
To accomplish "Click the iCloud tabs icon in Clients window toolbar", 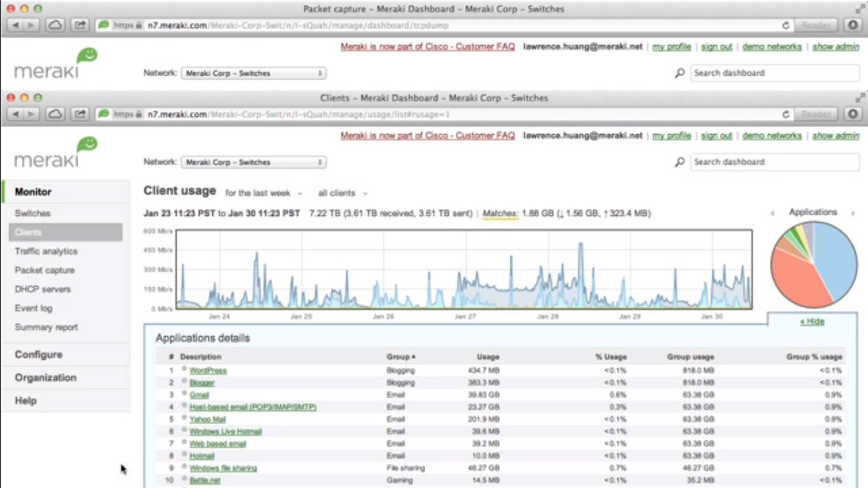I will tap(55, 114).
